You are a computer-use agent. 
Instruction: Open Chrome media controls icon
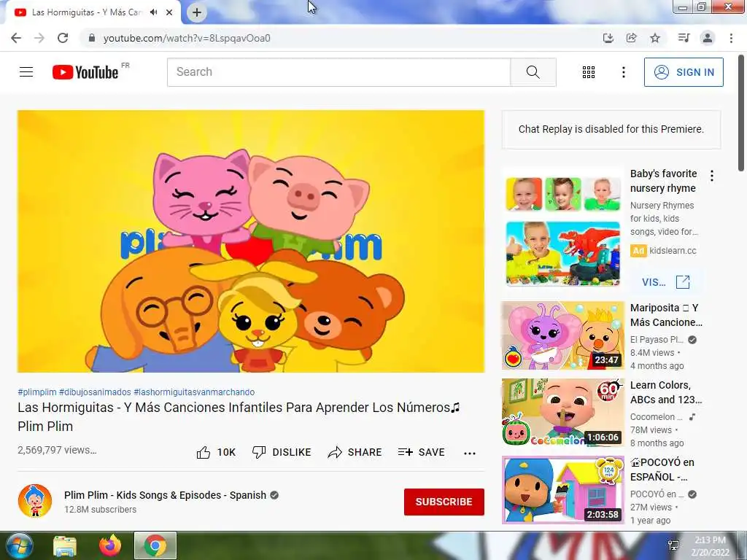[684, 38]
